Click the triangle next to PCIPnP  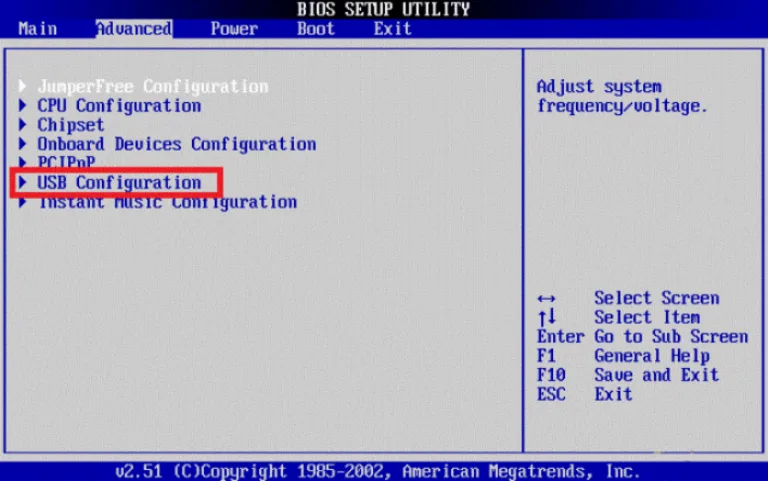pyautogui.click(x=22, y=162)
